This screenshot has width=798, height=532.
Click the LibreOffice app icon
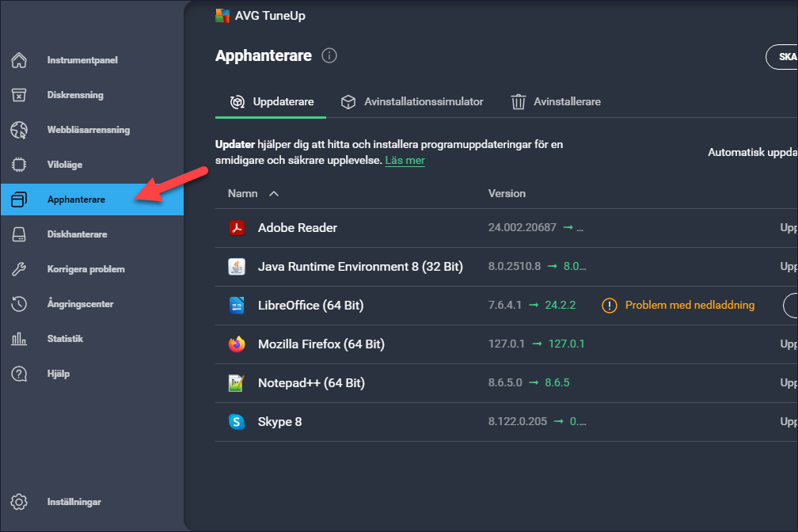coord(237,306)
